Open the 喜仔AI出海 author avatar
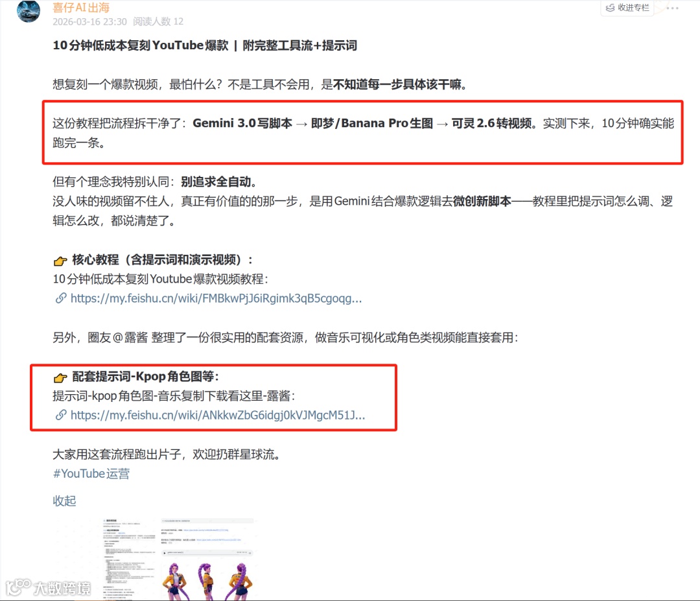The height and width of the screenshot is (601, 700). 28,10
